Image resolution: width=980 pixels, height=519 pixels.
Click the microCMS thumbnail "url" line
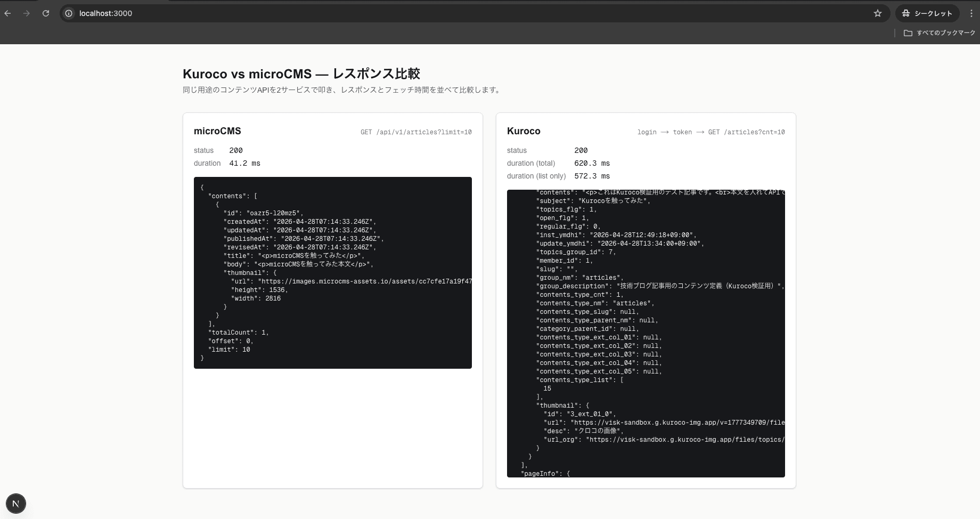(x=352, y=281)
